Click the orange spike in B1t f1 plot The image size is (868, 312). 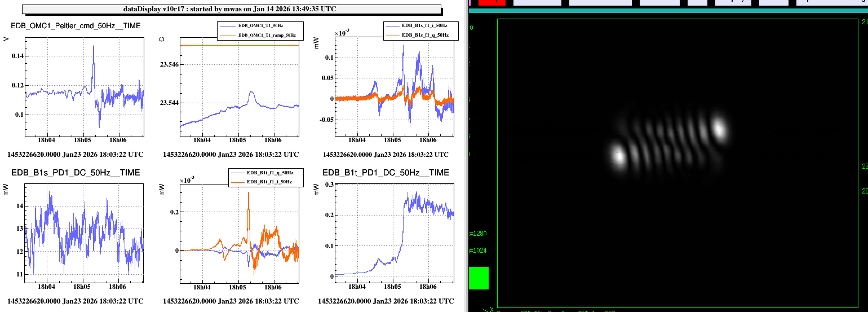249,194
